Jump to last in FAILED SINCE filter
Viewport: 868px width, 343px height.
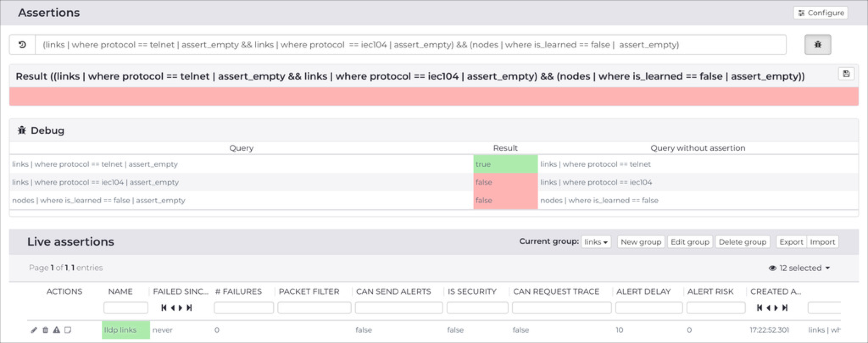click(x=189, y=308)
